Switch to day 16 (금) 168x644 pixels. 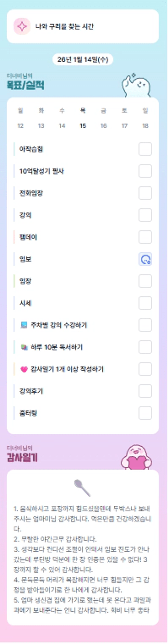click(x=103, y=125)
